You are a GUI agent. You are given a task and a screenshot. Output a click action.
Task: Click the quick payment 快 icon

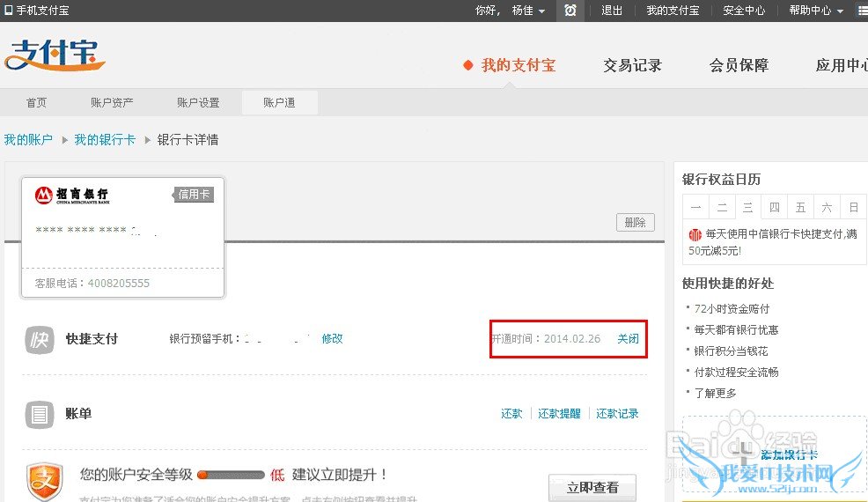(40, 340)
